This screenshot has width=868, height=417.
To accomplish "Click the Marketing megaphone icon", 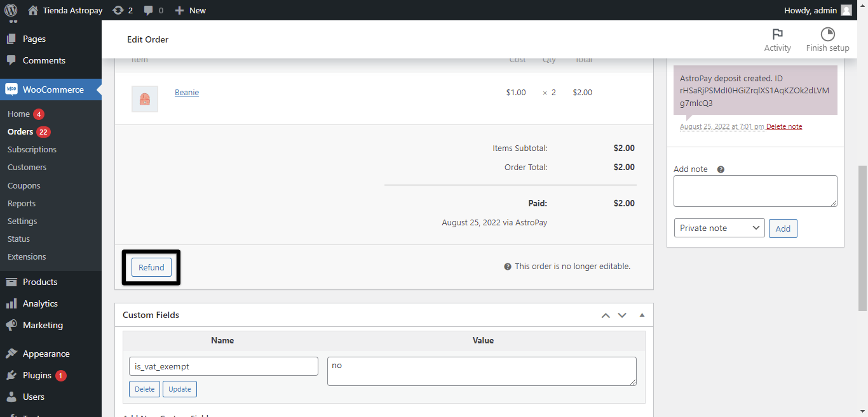I will pyautogui.click(x=11, y=325).
